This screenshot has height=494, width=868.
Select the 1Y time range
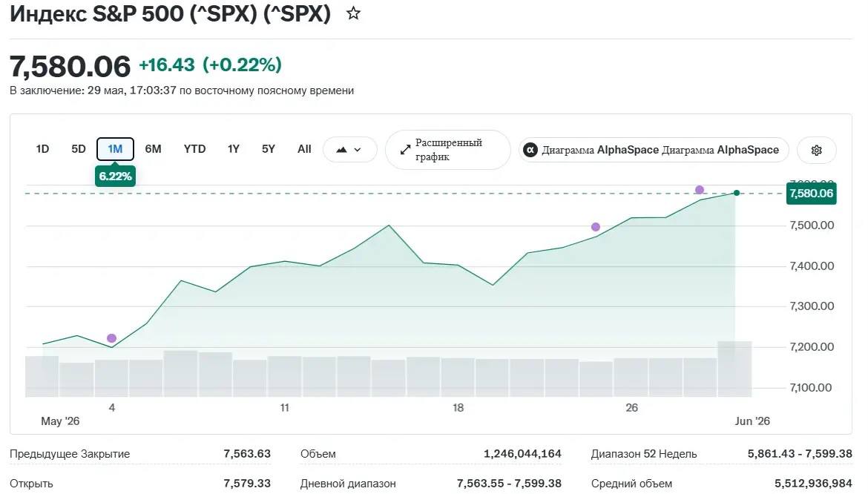tap(234, 149)
